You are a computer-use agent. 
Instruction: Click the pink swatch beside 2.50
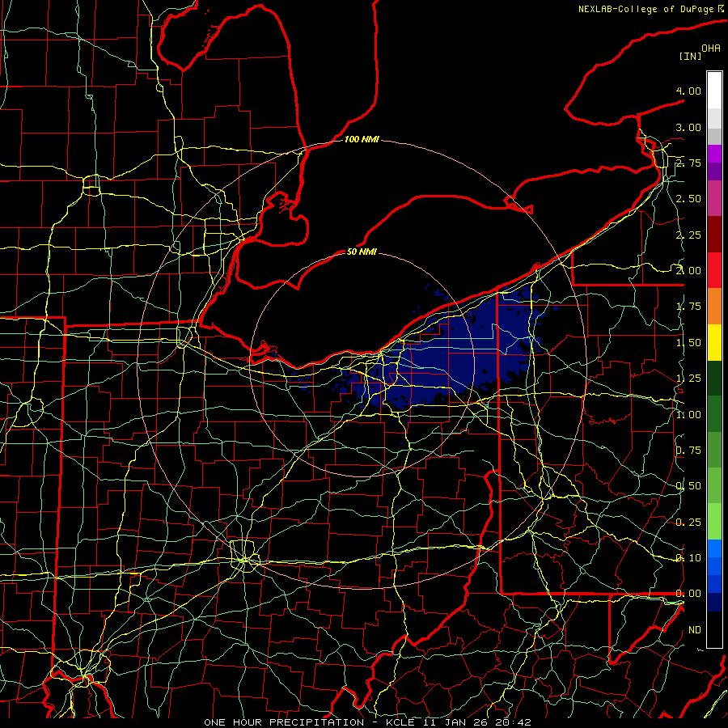(714, 198)
